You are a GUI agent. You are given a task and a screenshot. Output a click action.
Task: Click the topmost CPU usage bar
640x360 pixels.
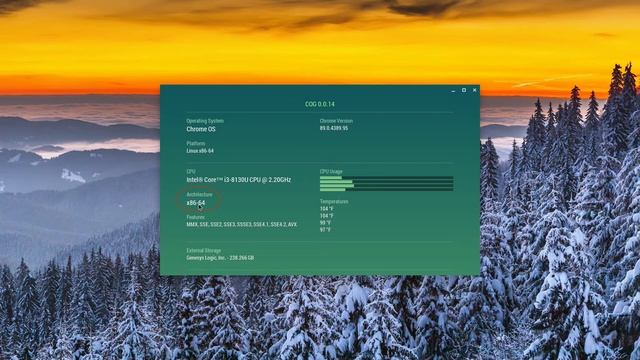click(387, 178)
